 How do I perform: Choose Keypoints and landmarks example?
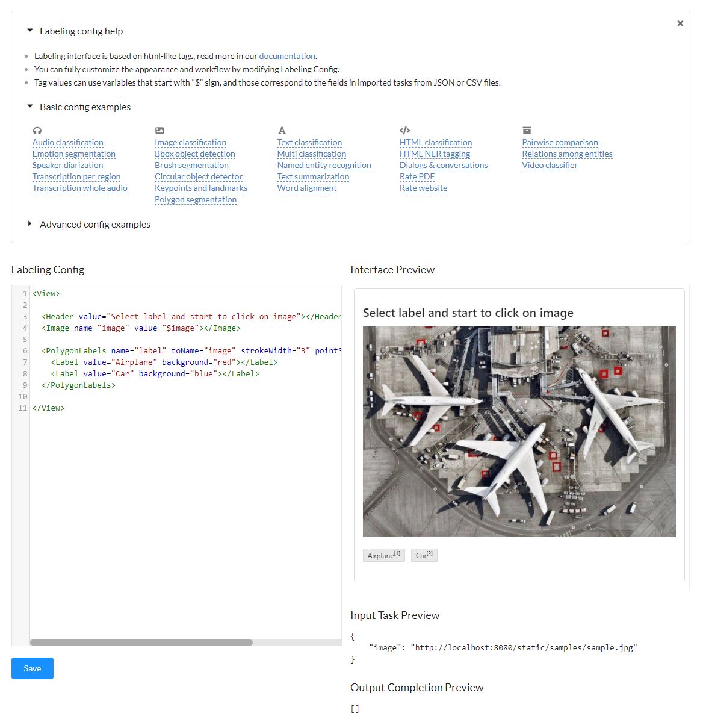point(201,188)
